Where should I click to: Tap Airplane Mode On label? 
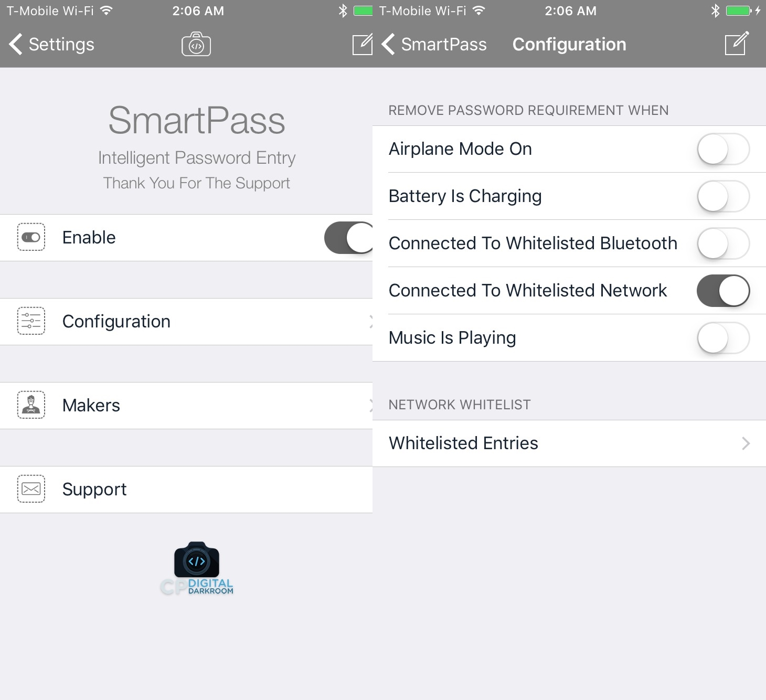tap(460, 149)
